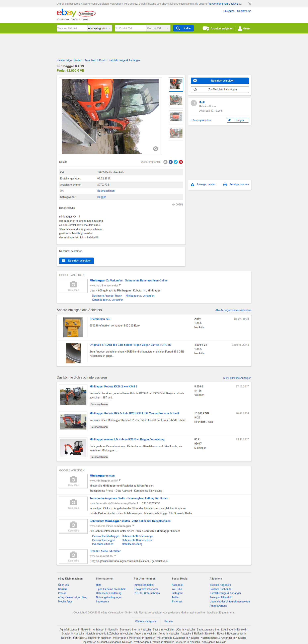
Task: Open Mobile Apps footer link
Action: coord(65,602)
